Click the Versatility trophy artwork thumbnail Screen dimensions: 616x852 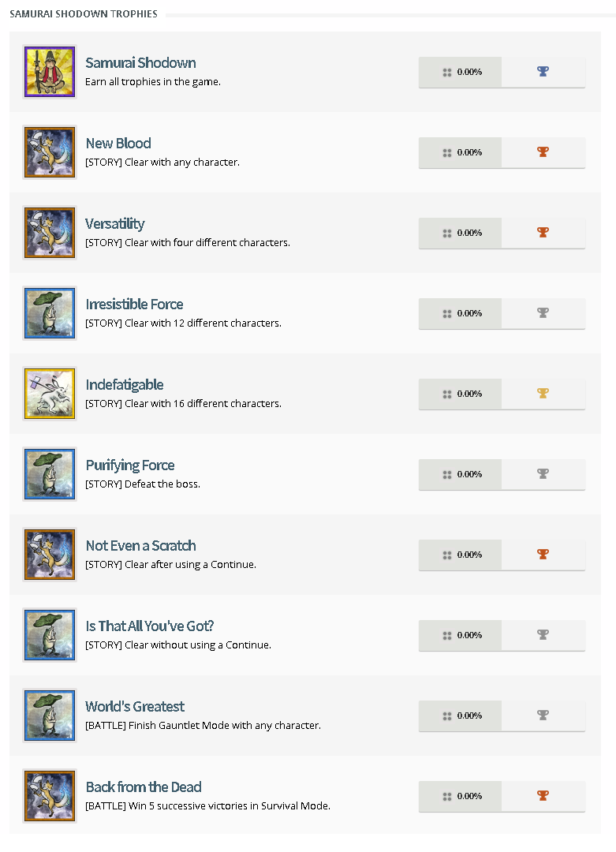[49, 233]
